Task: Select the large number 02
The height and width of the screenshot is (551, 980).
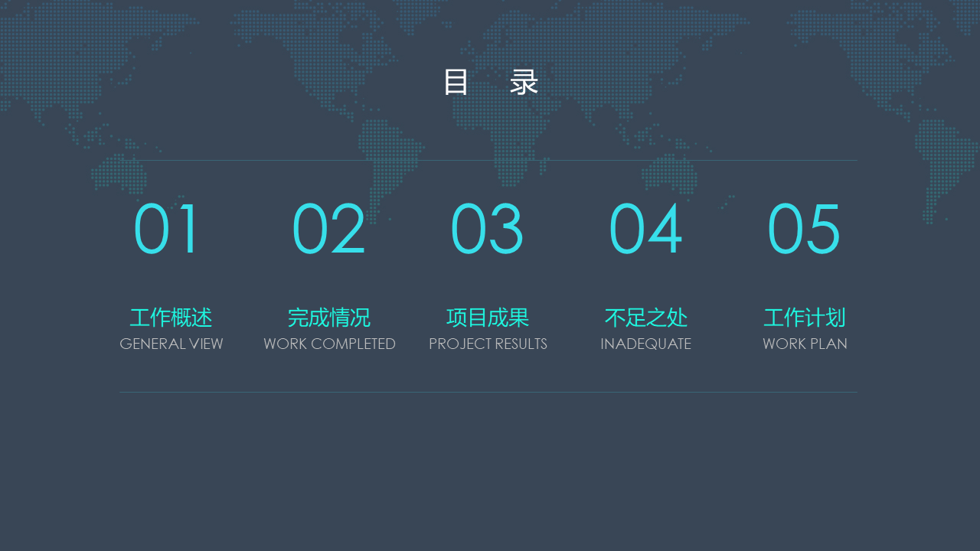Action: [x=329, y=230]
